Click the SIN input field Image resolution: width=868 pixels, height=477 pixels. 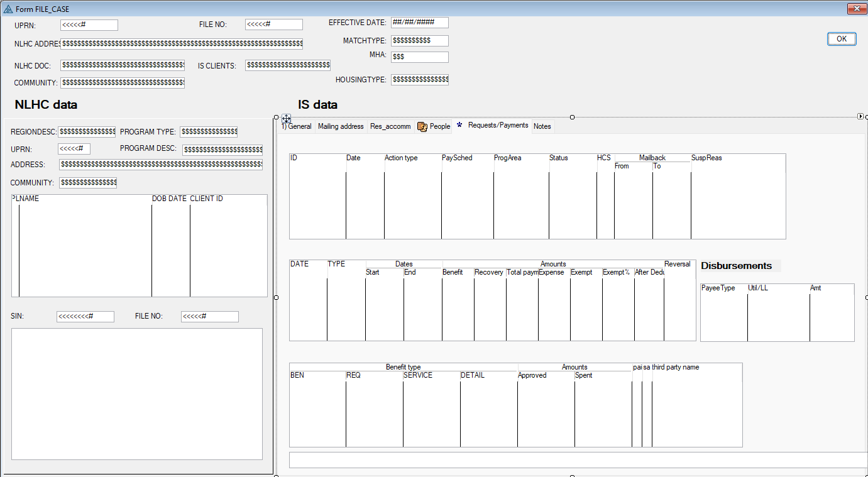[85, 317]
